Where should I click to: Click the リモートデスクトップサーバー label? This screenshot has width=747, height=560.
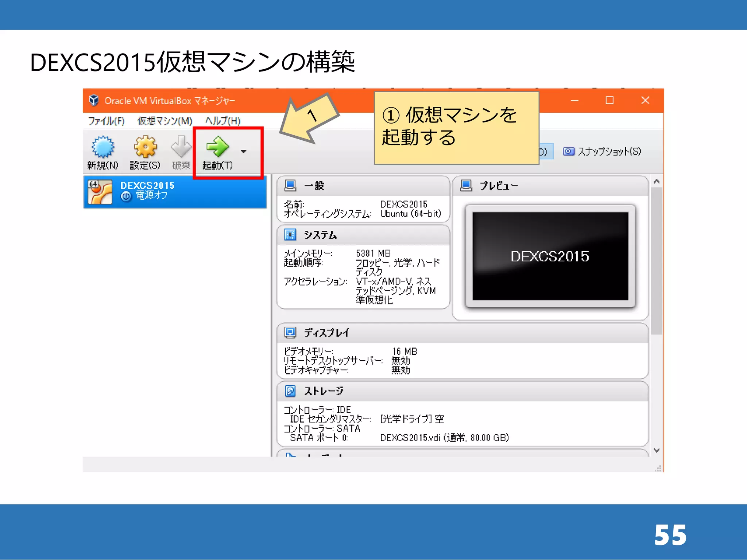333,361
